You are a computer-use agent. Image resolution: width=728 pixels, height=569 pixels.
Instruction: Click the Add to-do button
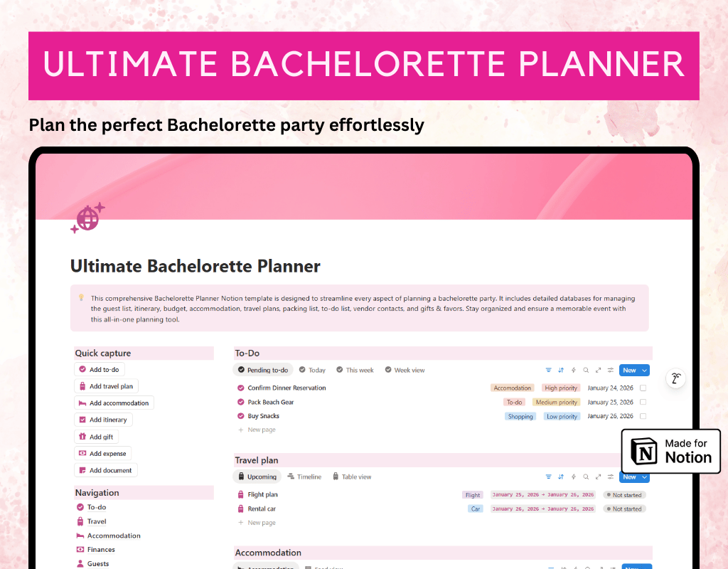(x=100, y=369)
